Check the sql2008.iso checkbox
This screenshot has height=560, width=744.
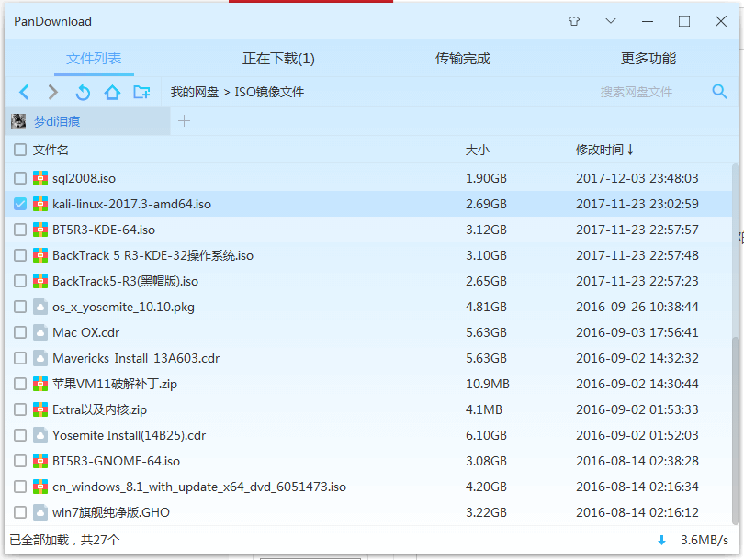point(20,178)
